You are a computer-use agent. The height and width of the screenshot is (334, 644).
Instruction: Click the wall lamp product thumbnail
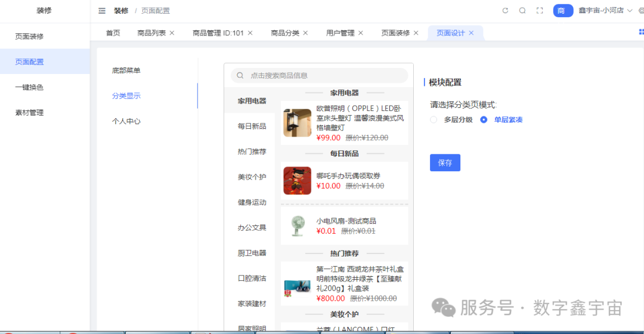pos(298,123)
